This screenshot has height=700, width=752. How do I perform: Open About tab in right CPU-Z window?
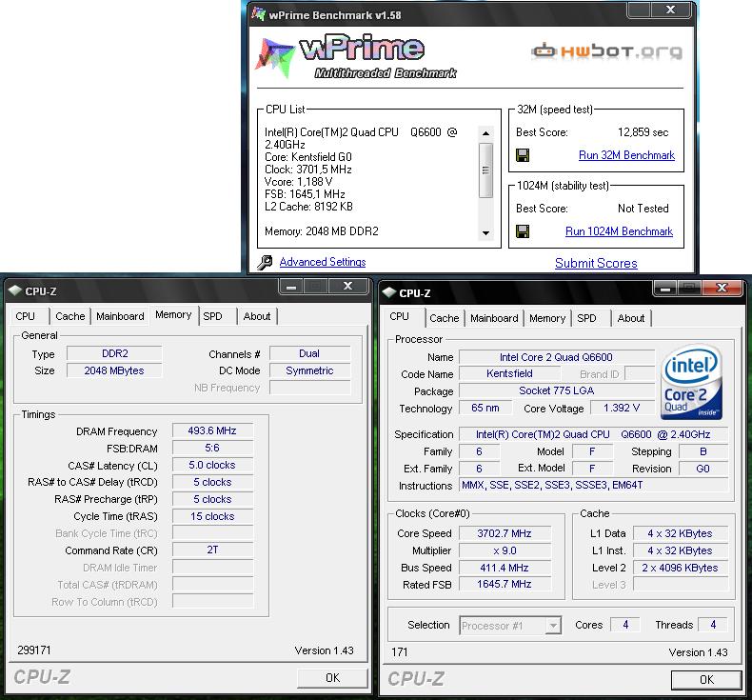click(x=631, y=318)
